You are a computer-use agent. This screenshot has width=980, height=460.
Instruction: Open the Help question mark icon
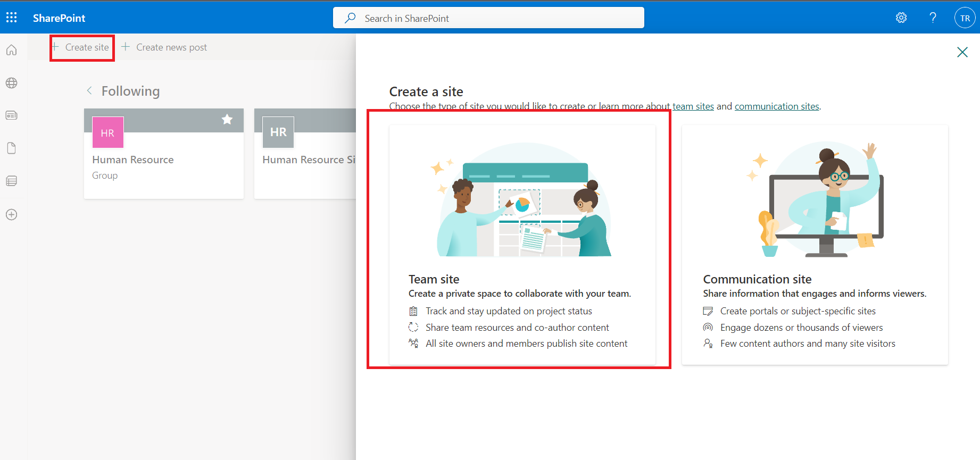coord(933,18)
